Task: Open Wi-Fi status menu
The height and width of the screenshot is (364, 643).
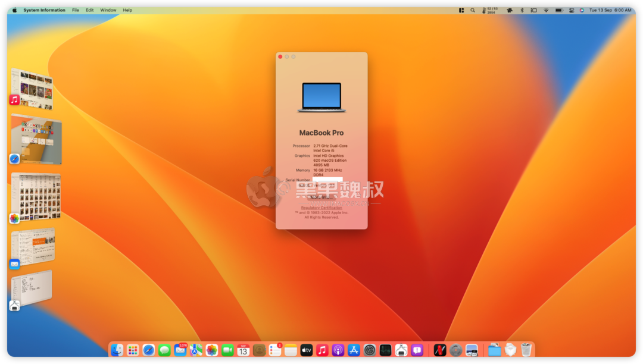Action: point(546,10)
